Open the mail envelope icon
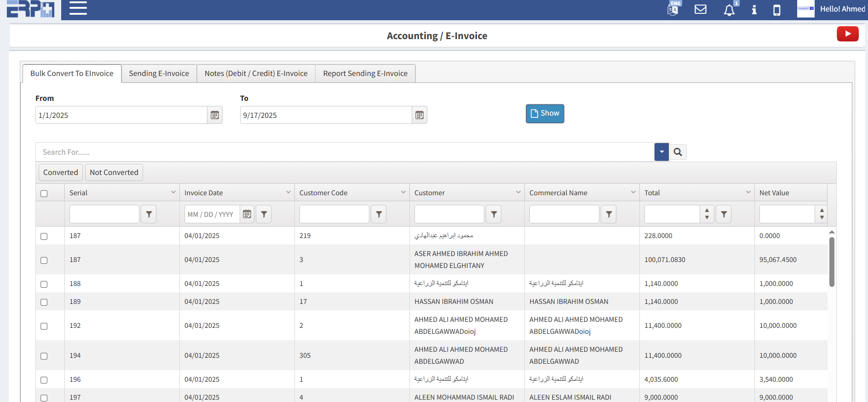Screen dimensions: 868x402 (x=700, y=9)
